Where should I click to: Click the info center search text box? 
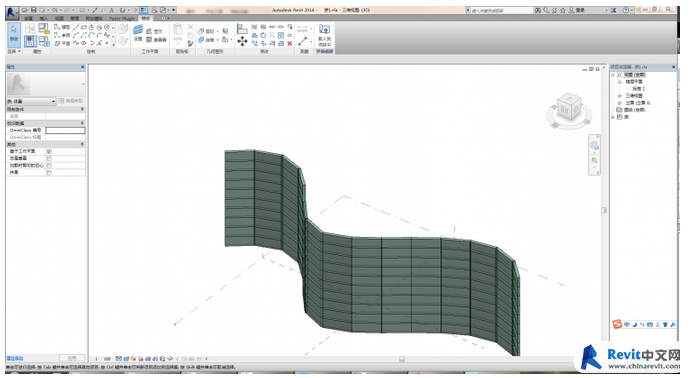501,10
